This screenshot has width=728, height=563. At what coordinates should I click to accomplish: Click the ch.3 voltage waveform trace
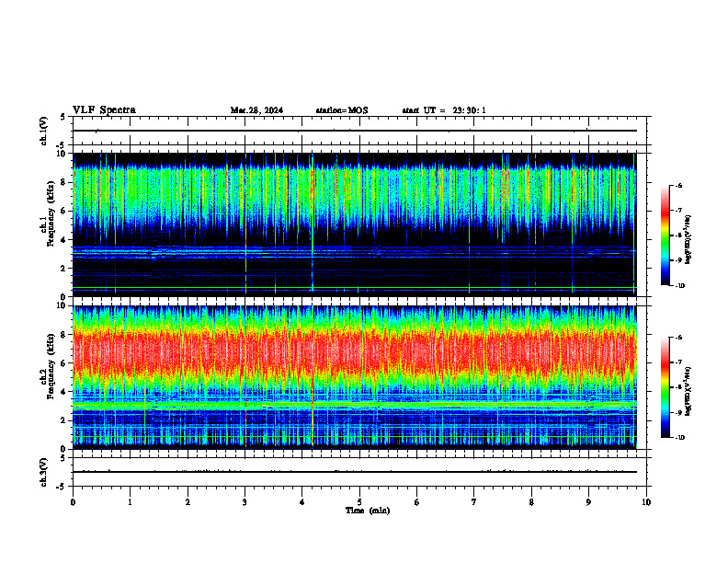point(354,472)
